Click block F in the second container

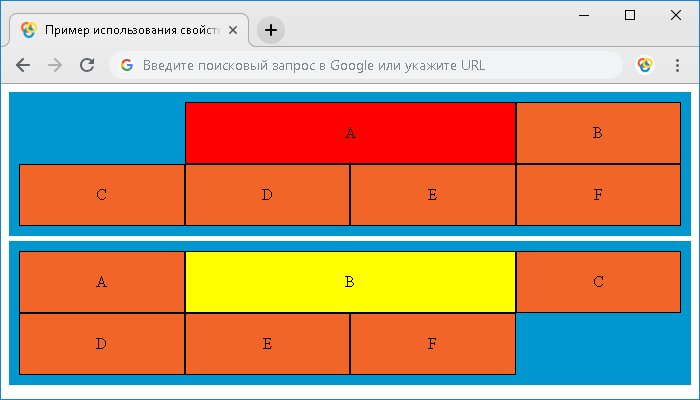433,344
